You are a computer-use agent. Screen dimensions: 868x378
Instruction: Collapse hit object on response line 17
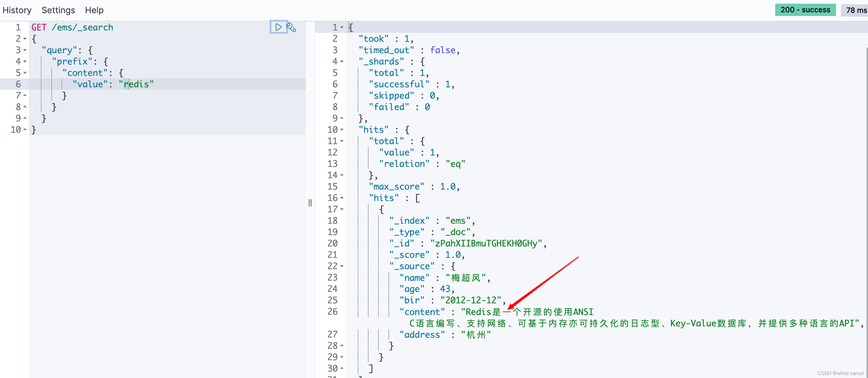(342, 209)
